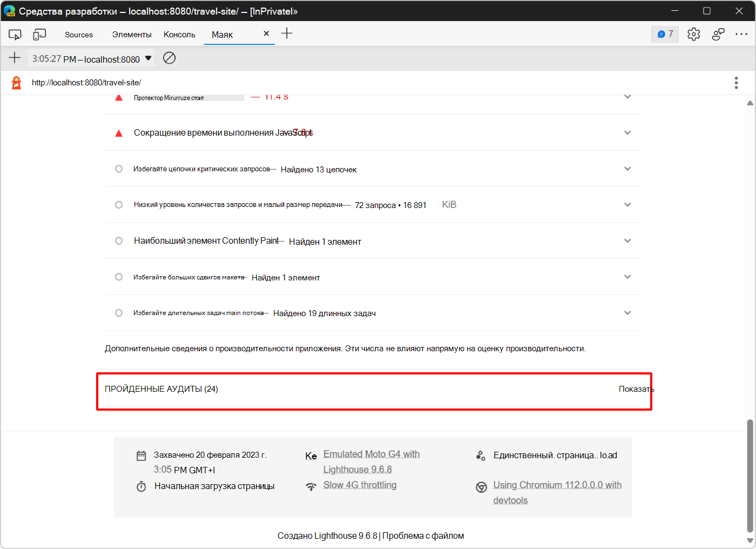Click the circle icon beside Низкий уровень количества запросов

119,205
